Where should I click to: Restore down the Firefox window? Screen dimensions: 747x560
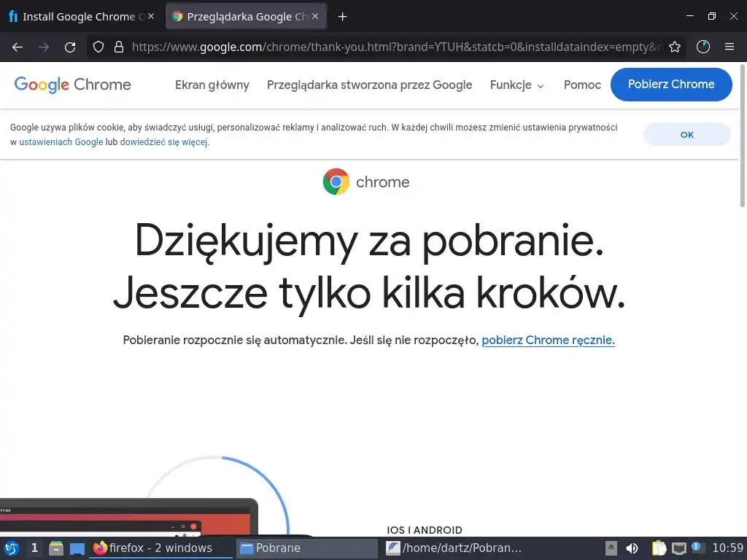(x=712, y=16)
